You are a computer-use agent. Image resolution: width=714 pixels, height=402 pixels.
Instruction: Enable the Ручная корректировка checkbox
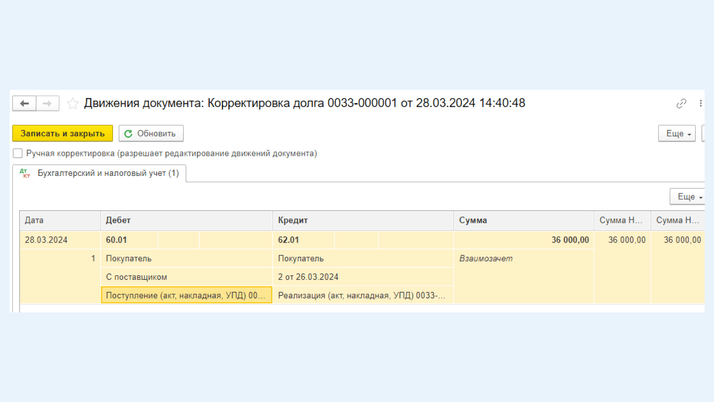point(18,153)
